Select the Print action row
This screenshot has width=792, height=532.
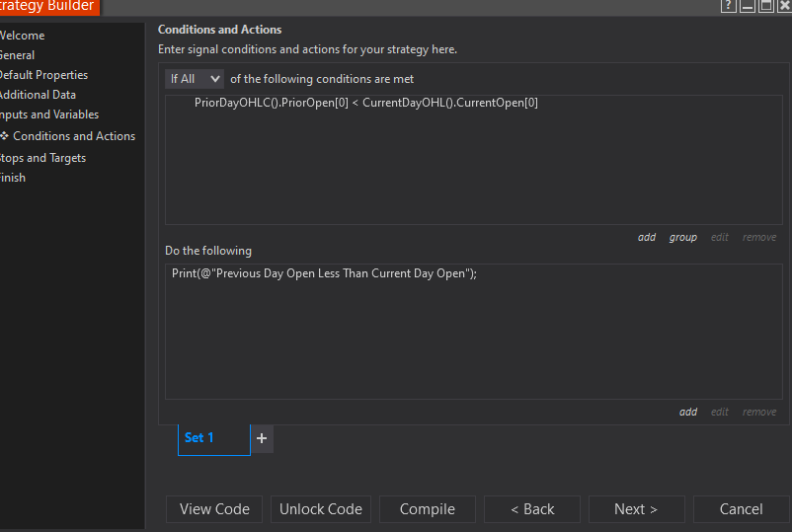click(324, 273)
